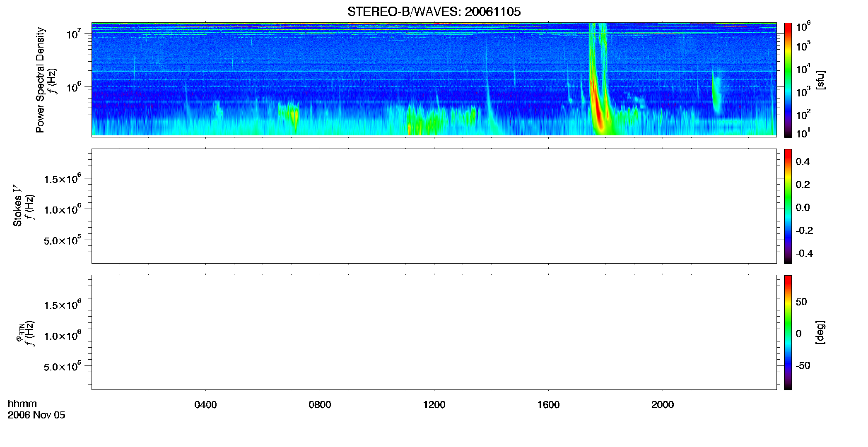Click the 0.2 Stokes V colorbar value
The height and width of the screenshot is (447, 868).
[803, 185]
